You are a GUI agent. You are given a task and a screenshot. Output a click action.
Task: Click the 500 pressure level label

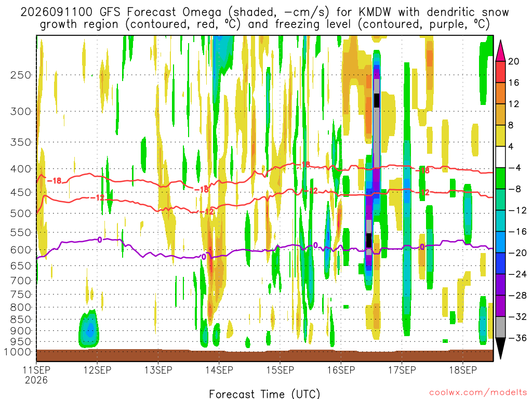(x=20, y=214)
